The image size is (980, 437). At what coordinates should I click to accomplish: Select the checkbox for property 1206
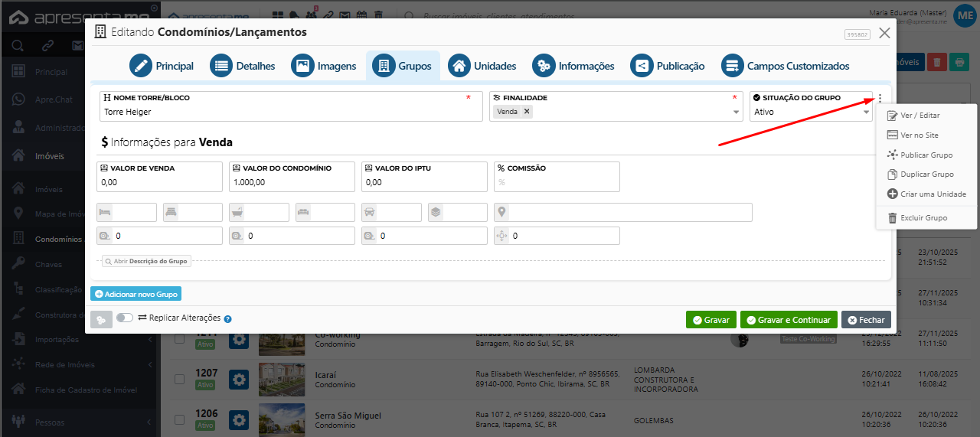[x=179, y=419]
